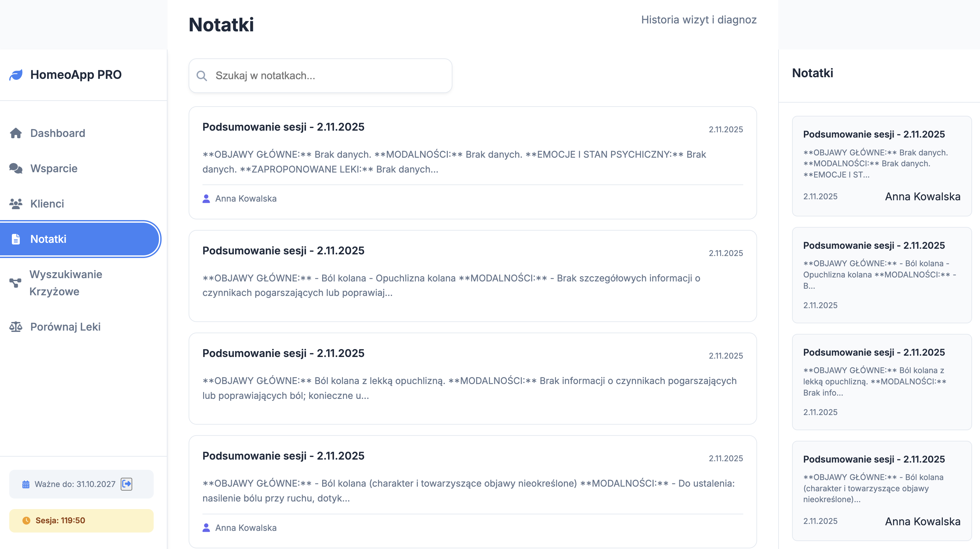
Task: Switch to the Dashboard menu entry
Action: (x=57, y=133)
